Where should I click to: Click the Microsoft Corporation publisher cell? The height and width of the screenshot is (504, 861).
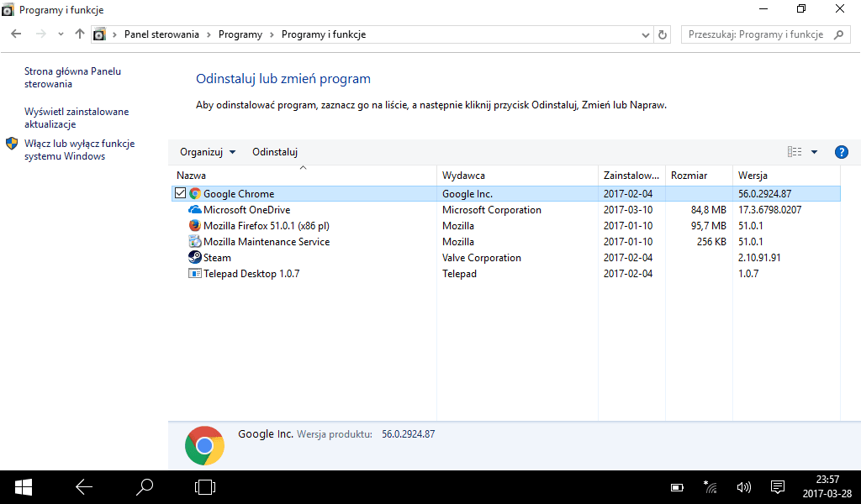click(491, 210)
